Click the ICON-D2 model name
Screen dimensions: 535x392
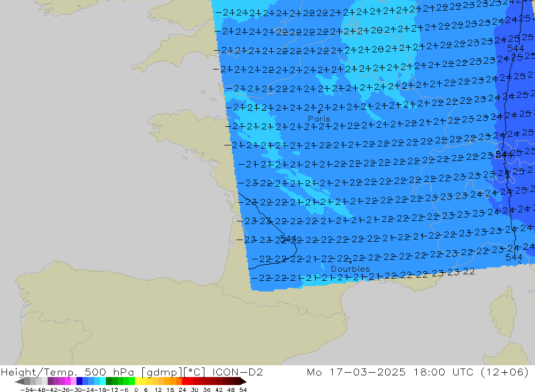(238, 372)
